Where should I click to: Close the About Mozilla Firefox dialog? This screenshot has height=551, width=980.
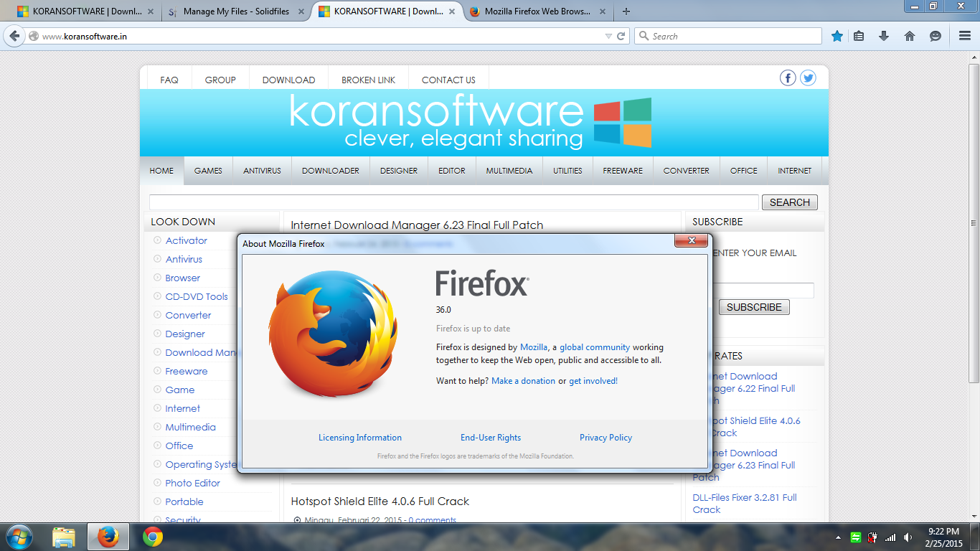(x=692, y=240)
